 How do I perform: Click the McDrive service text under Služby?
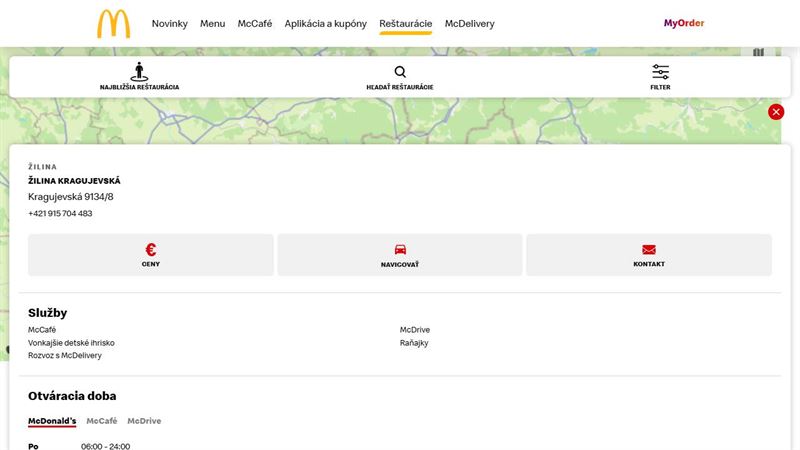coord(415,330)
